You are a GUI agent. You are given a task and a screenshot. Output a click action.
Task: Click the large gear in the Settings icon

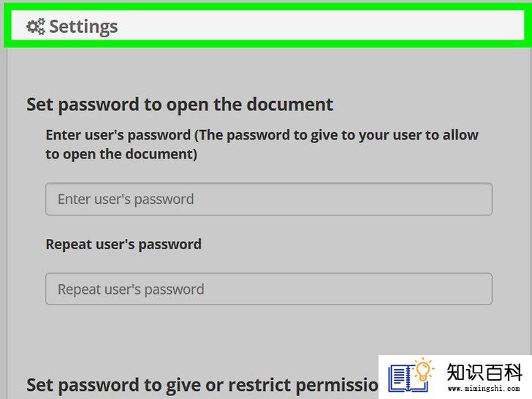tap(33, 26)
